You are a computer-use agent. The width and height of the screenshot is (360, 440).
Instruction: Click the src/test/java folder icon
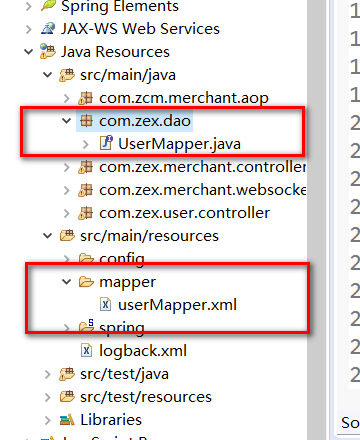[67, 374]
